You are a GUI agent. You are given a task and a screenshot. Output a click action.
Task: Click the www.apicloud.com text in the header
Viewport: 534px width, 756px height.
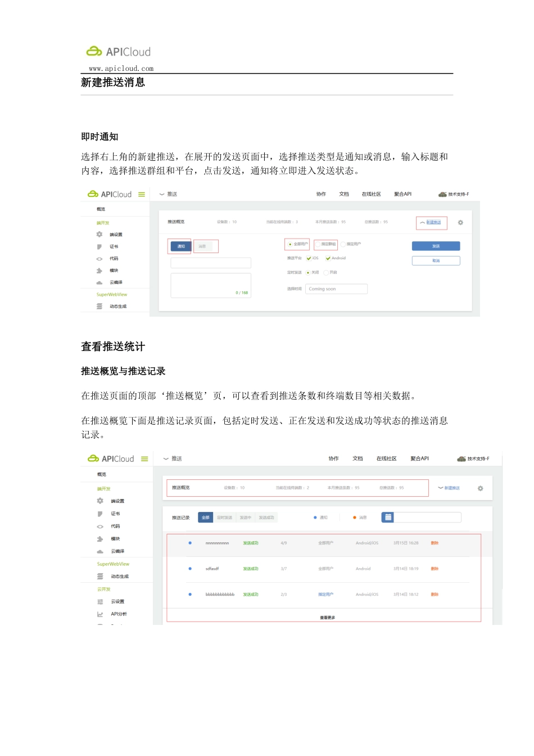(x=121, y=69)
